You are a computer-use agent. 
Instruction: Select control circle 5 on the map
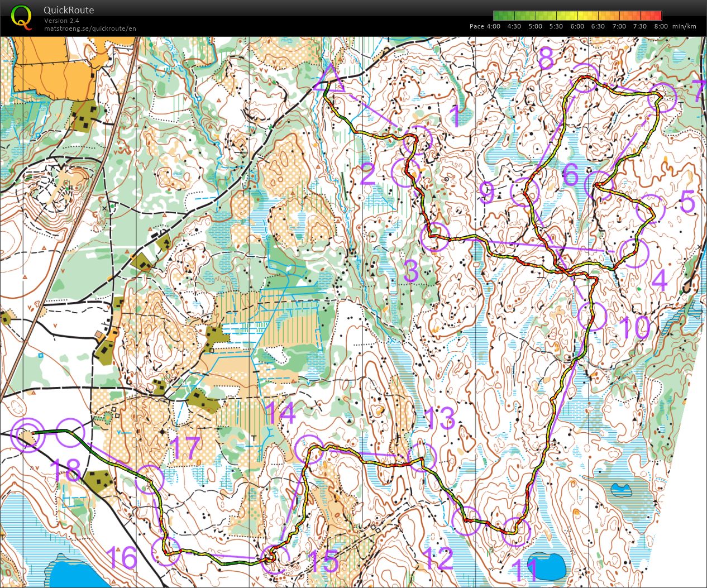pyautogui.click(x=651, y=209)
